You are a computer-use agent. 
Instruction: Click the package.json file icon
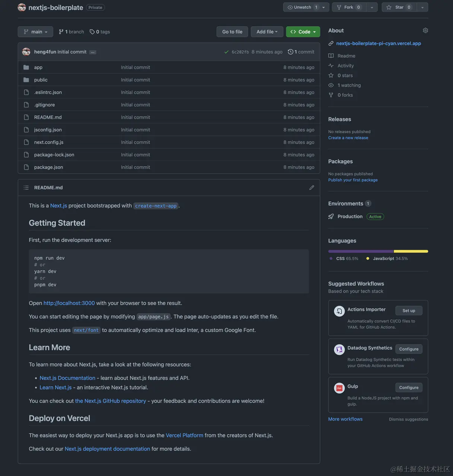26,167
